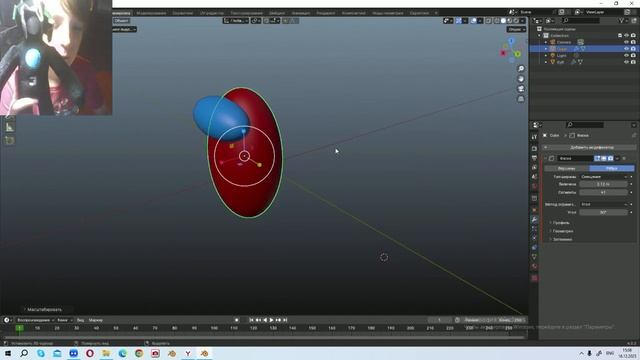This screenshot has height=360, width=640.
Task: Select the Add Cube tool in viewport toolbar
Action: tap(9, 140)
